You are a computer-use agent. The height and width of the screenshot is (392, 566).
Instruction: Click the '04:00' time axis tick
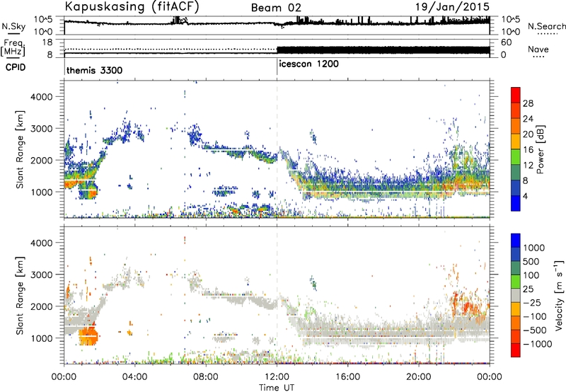[x=135, y=377]
